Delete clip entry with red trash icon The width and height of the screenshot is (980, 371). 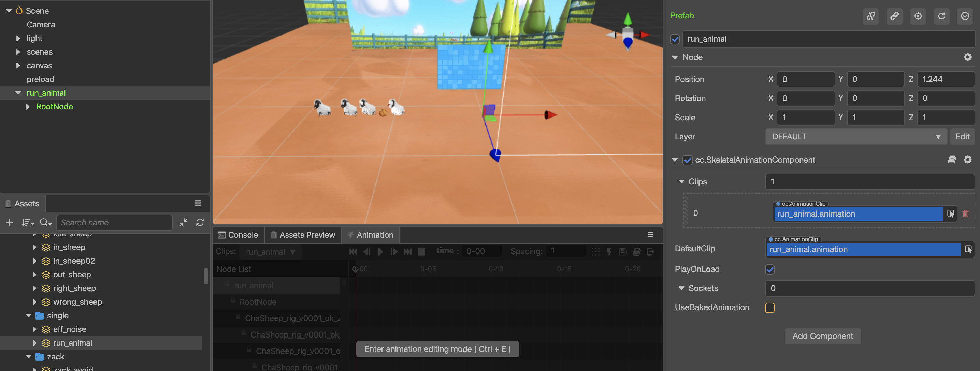966,214
